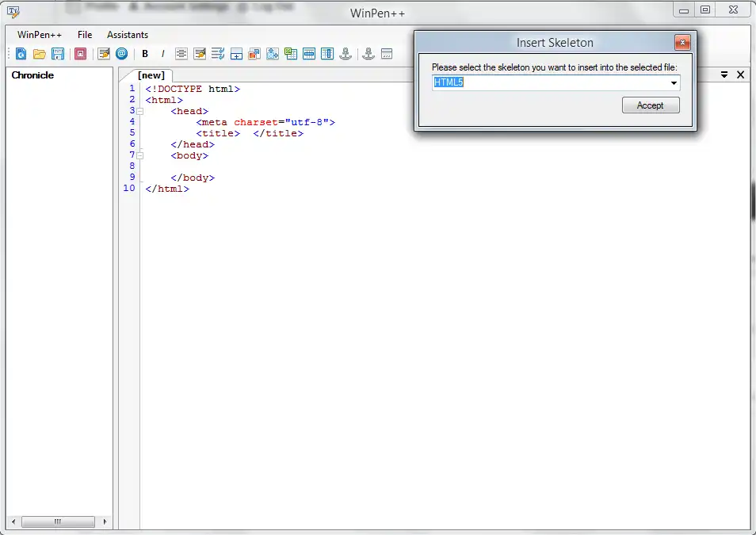Expand the skeleton selection dropdown arrow

674,83
